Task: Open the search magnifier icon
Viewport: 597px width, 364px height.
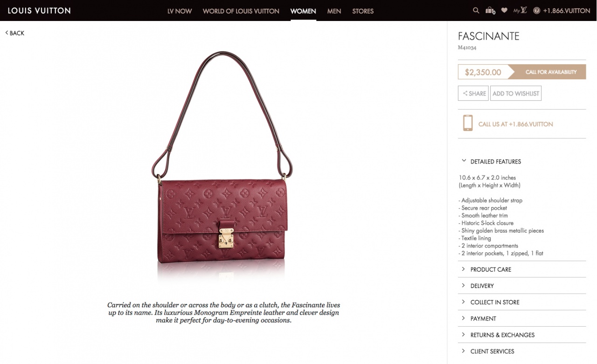Action: pyautogui.click(x=476, y=10)
